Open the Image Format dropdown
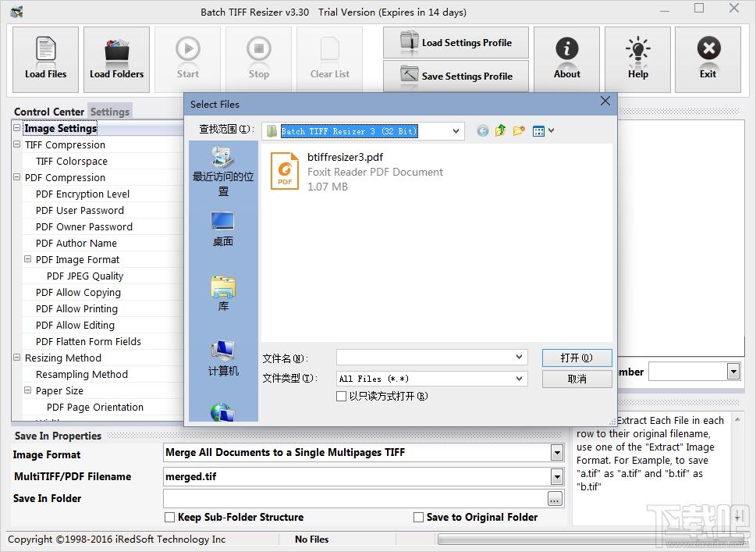The image size is (756, 552). pos(557,453)
